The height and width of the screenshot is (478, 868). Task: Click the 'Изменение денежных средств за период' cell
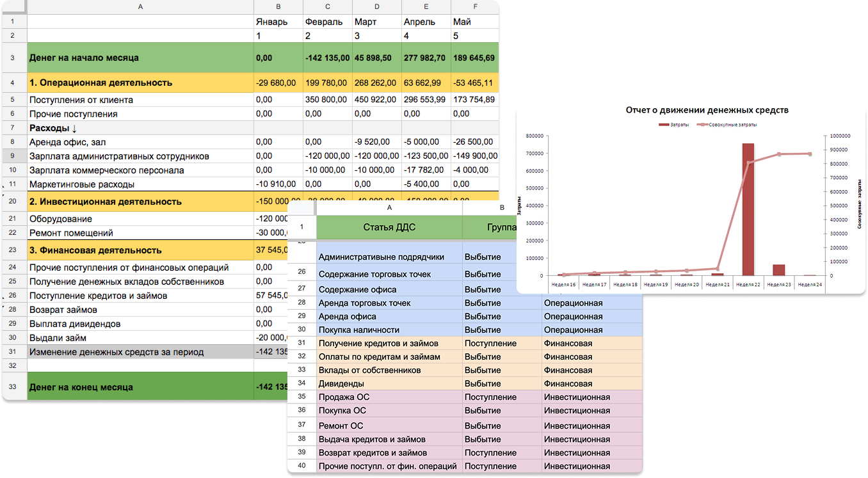[140, 352]
